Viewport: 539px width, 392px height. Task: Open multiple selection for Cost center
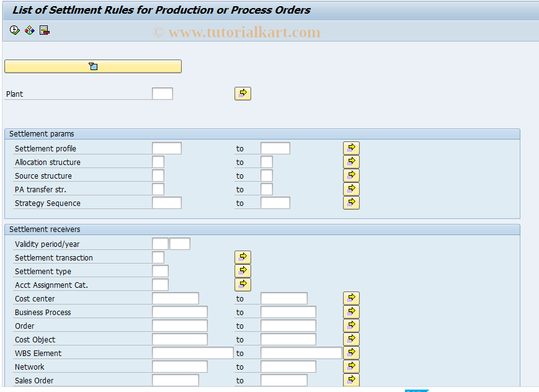351,298
